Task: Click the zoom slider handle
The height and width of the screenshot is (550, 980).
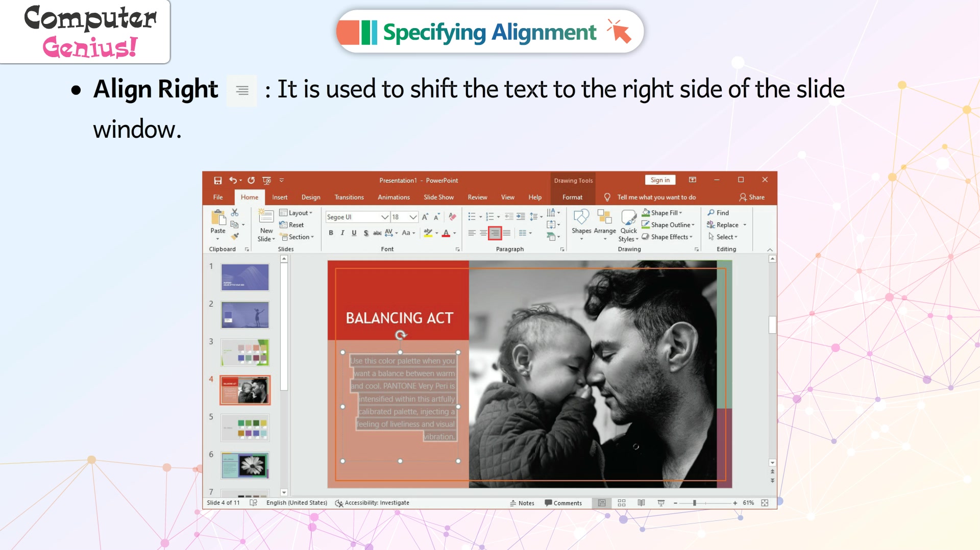Action: point(694,503)
